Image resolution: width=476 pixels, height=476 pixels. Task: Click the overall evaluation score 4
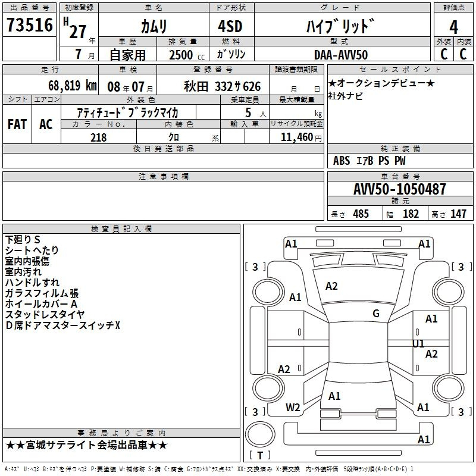coord(453,26)
